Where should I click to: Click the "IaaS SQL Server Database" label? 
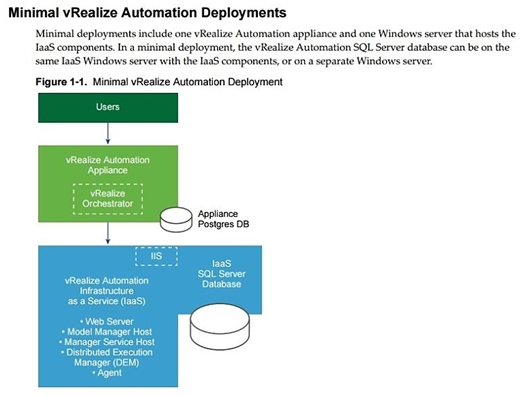(x=222, y=274)
